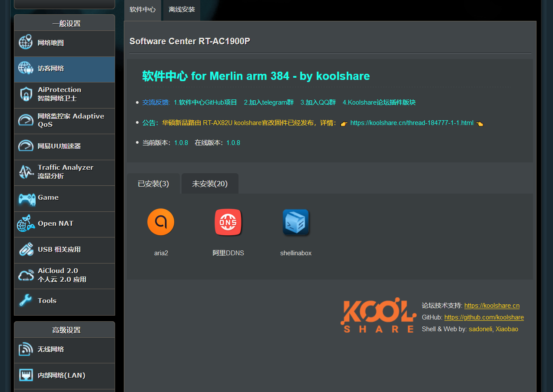Viewport: 553px width, 392px height.
Task: Click the 软件中心 for Merlin arm 384 heading
Action: (256, 76)
